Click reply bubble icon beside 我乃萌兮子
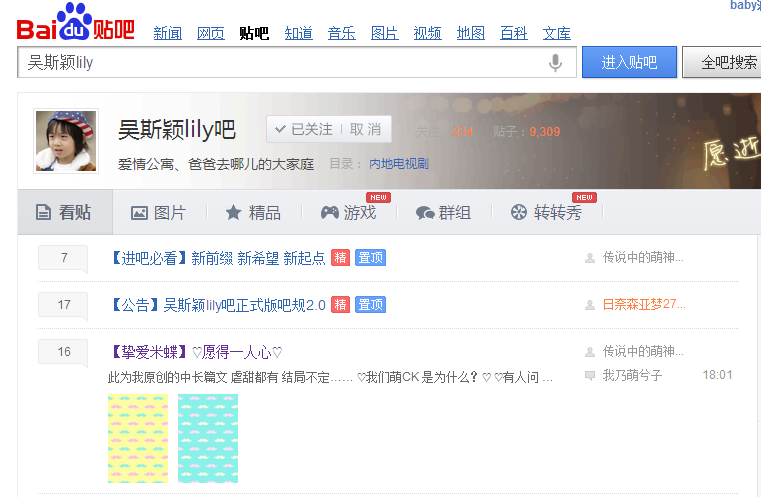761x497 pixels. click(590, 376)
